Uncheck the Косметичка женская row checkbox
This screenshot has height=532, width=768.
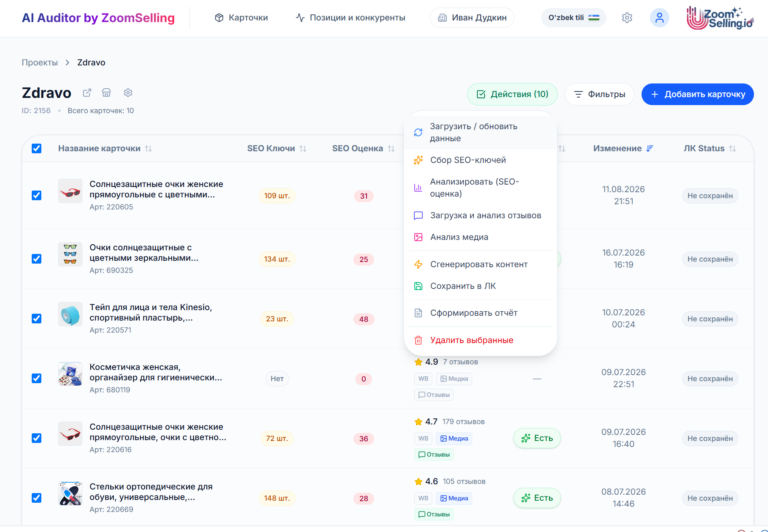(37, 378)
